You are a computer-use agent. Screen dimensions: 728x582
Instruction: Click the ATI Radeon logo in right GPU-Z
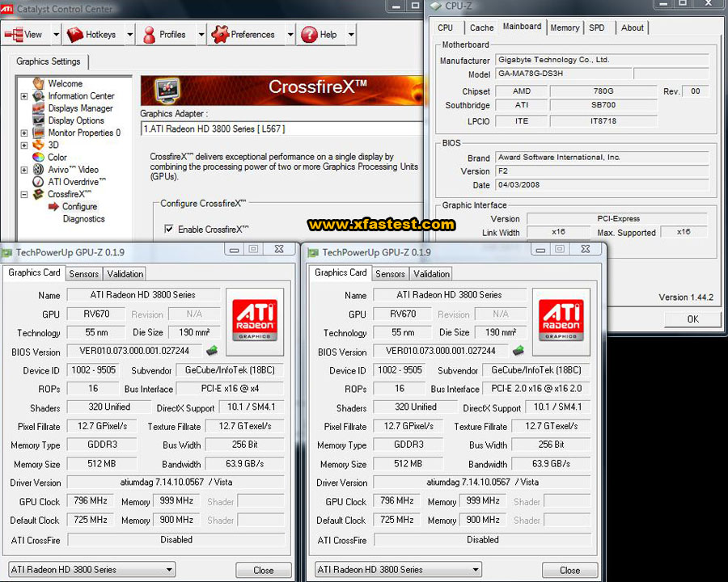point(561,321)
